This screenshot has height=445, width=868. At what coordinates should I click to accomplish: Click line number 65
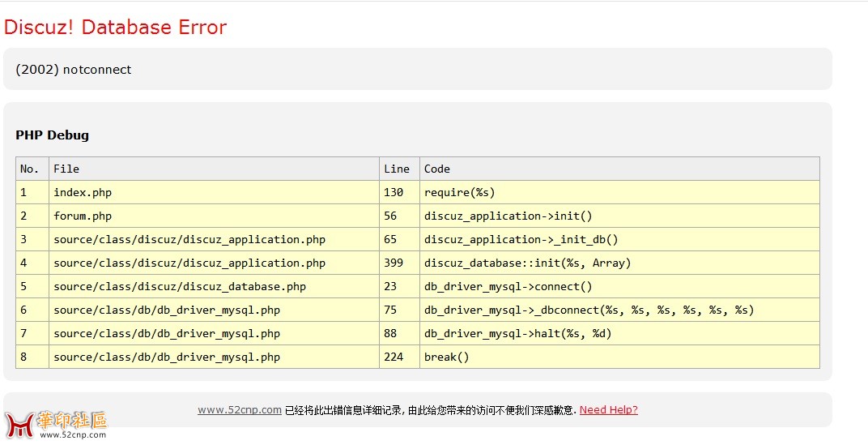399,239
